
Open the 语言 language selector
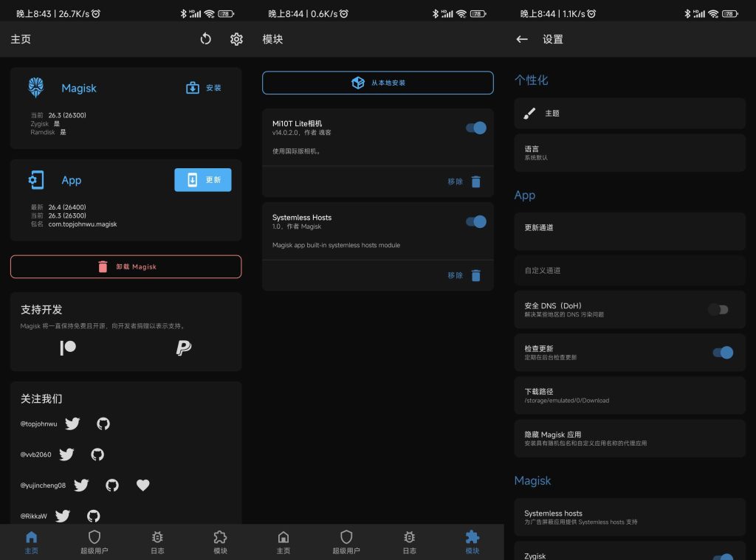point(629,153)
